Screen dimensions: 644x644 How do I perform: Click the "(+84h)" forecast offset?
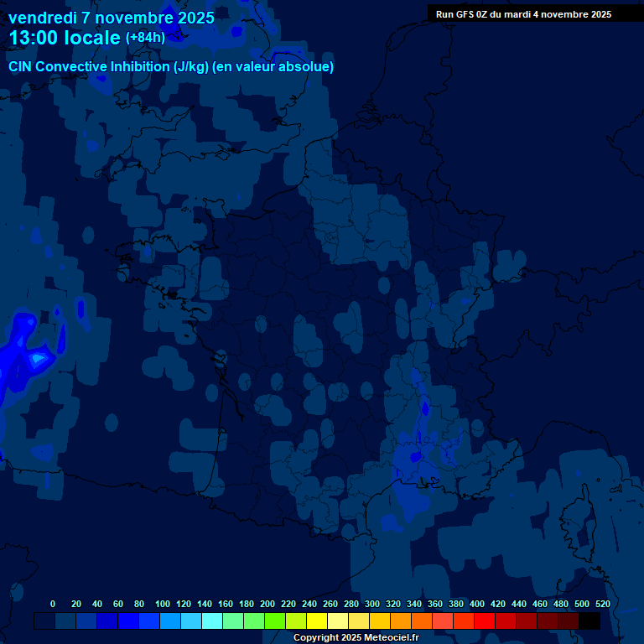pyautogui.click(x=145, y=38)
